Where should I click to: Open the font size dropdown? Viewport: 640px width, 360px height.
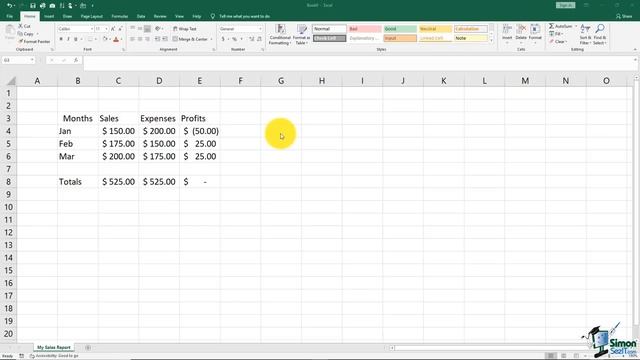[x=106, y=29]
